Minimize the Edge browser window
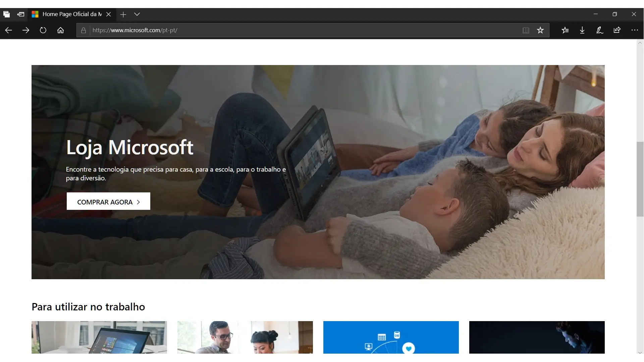 (596, 14)
